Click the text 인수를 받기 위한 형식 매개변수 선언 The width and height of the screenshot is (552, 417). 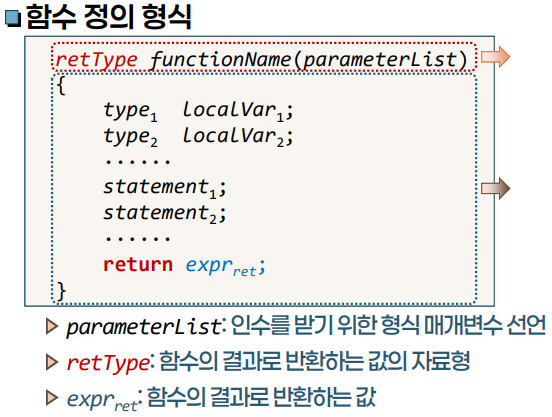coord(388,325)
